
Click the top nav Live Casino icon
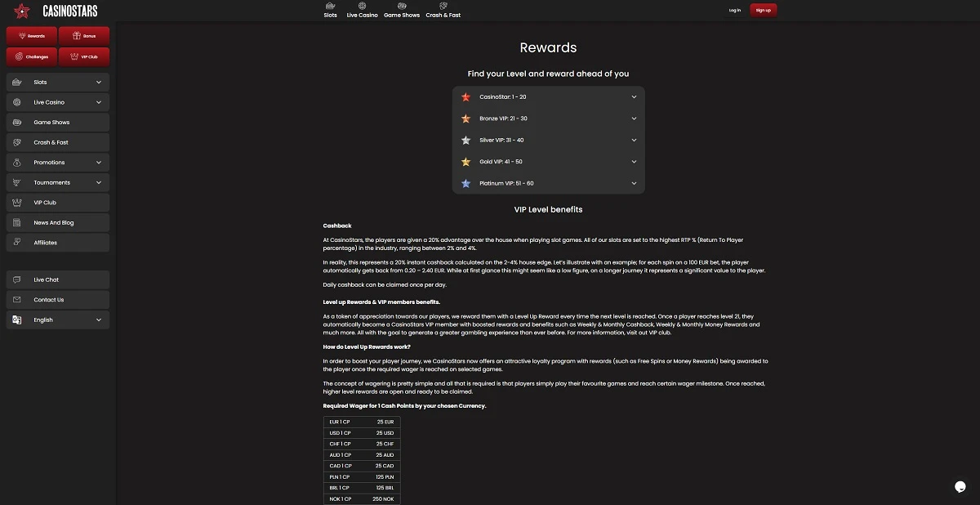coord(362,6)
